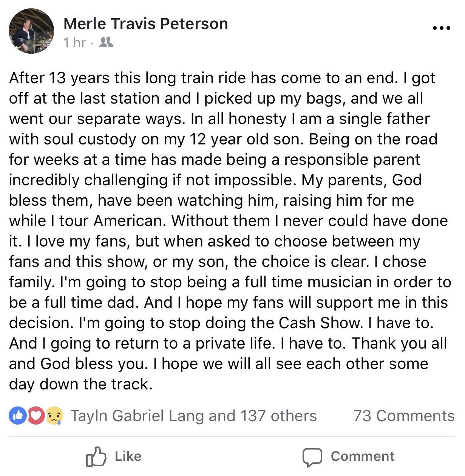The width and height of the screenshot is (465, 476).
Task: Click the speech bubble Comment icon
Action: (x=312, y=457)
